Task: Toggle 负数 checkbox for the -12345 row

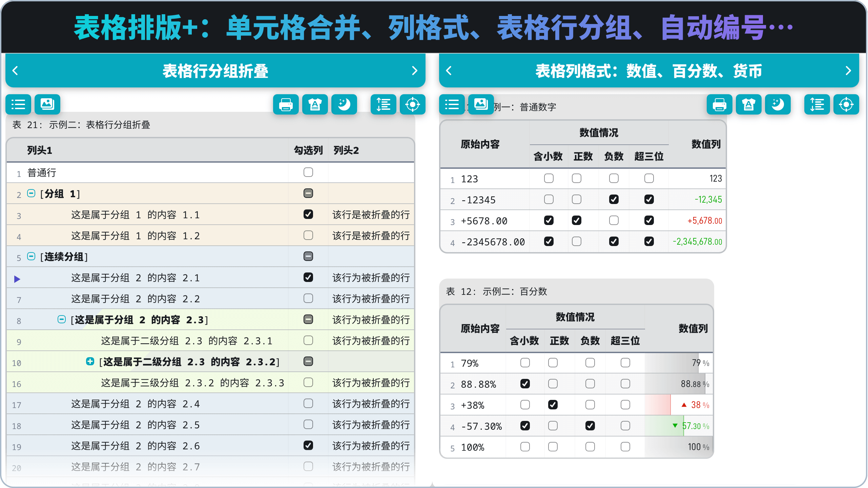Action: pyautogui.click(x=614, y=199)
